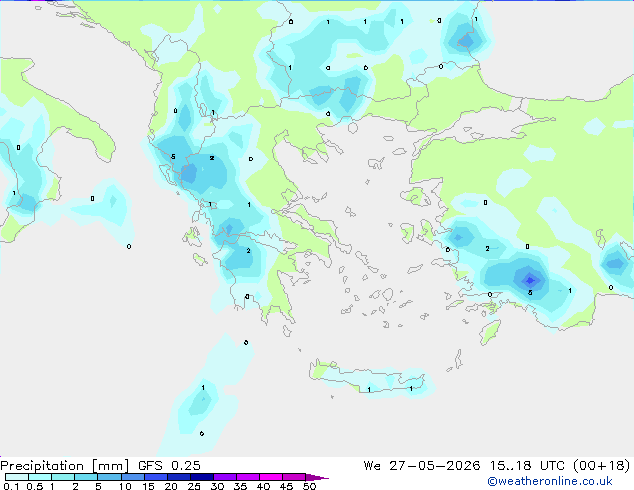Viewport: 634px width, 490px height.
Task: Click the 'GFS 0.25' model label
Action: coord(169,466)
